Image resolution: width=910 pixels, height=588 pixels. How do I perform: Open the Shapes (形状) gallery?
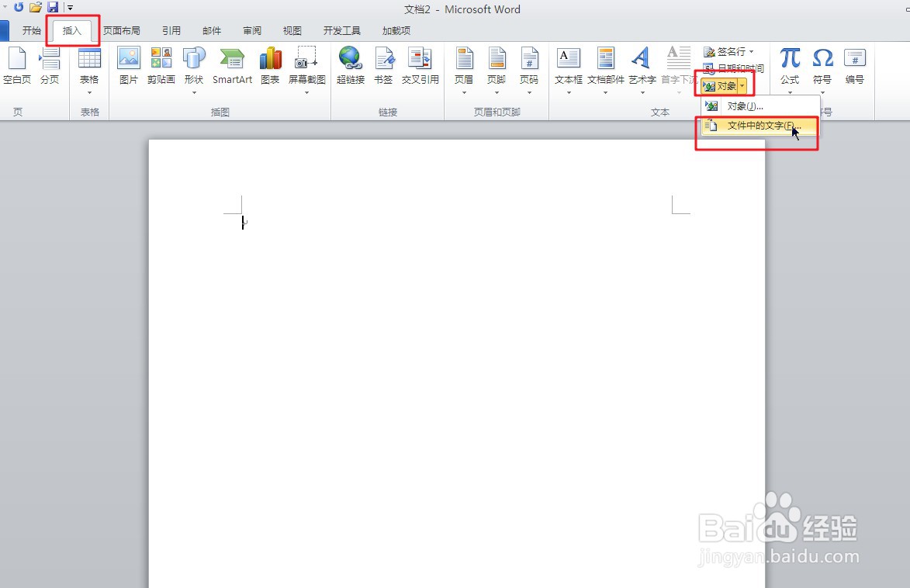194,71
